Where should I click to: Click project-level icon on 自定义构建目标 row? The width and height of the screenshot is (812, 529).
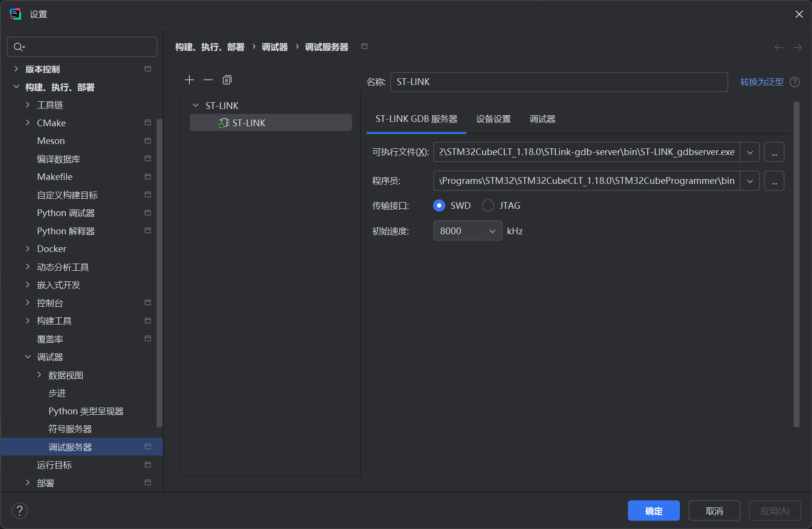[148, 194]
